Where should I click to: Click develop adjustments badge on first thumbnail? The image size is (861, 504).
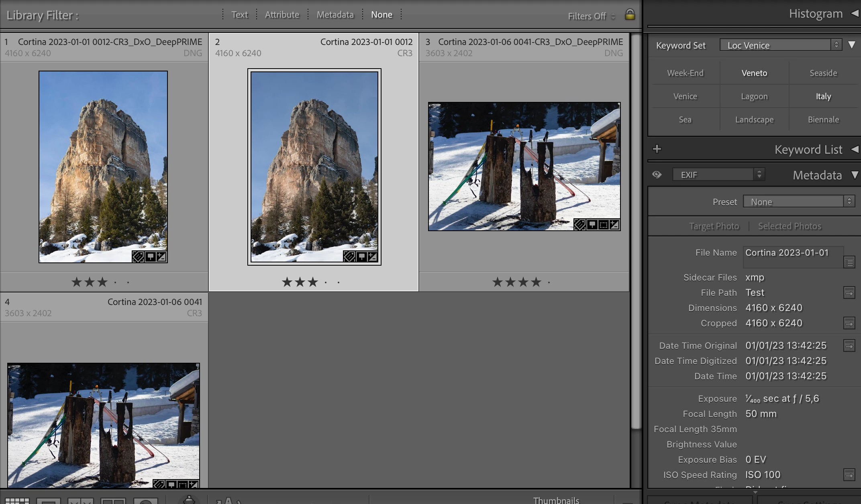161,257
